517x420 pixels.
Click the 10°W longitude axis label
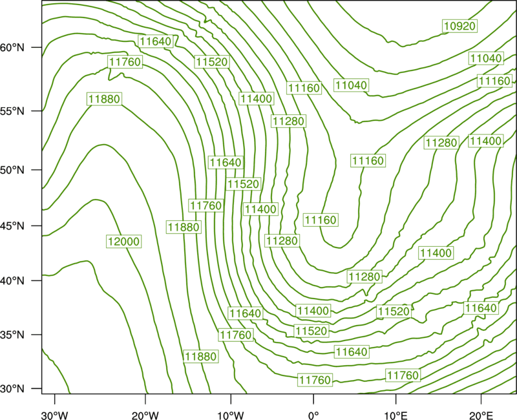click(x=230, y=415)
